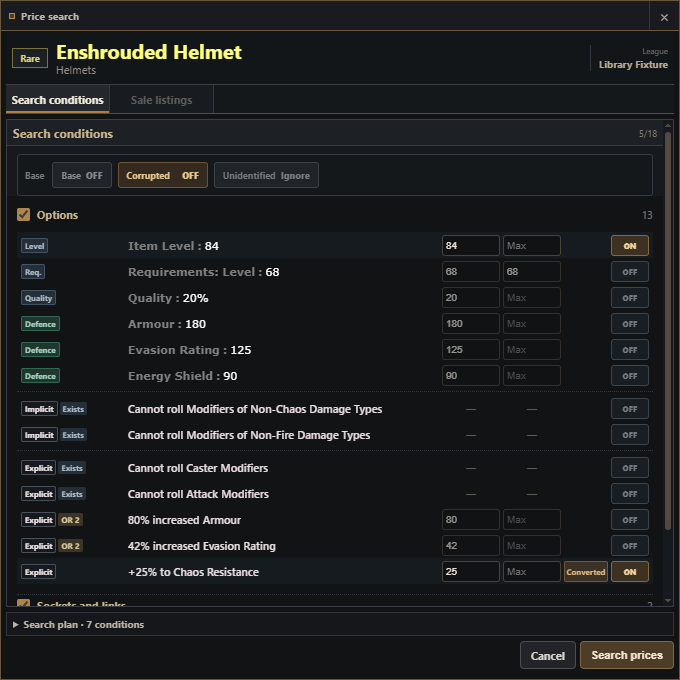Click the Chaos Resistance Max field
The image size is (680, 680).
pyautogui.click(x=532, y=572)
